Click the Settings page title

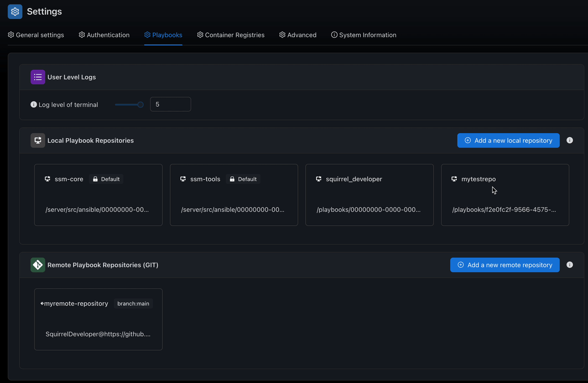click(x=44, y=11)
